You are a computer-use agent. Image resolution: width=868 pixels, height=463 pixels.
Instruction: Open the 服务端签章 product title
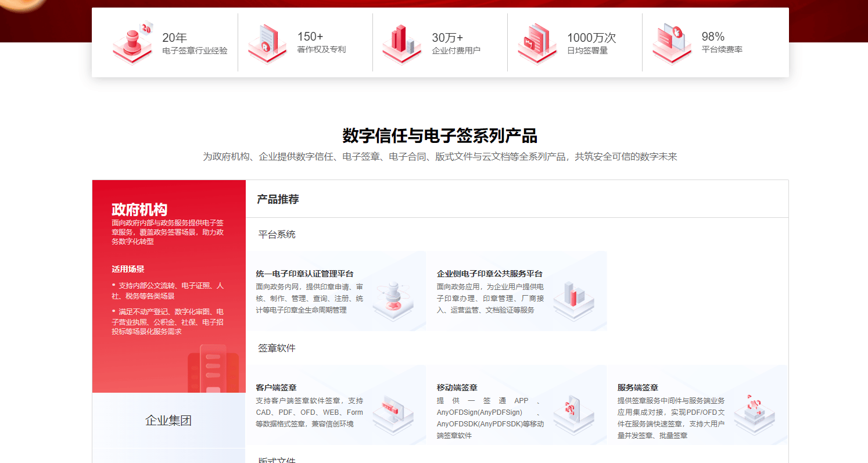[x=637, y=387]
